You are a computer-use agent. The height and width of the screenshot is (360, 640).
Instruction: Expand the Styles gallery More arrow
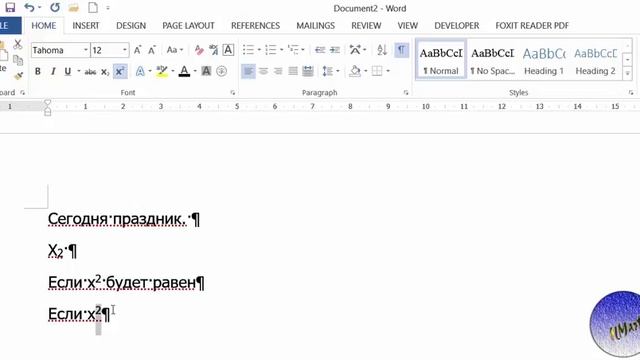627,74
